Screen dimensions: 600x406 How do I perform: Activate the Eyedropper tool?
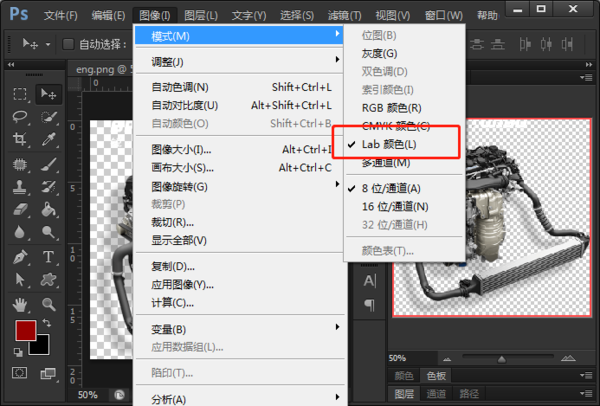coord(47,140)
